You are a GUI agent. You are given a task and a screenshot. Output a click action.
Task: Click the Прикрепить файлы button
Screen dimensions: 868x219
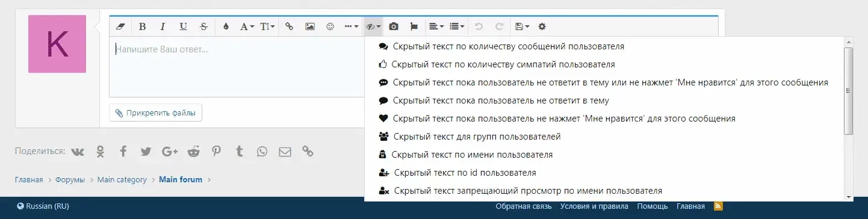(155, 113)
